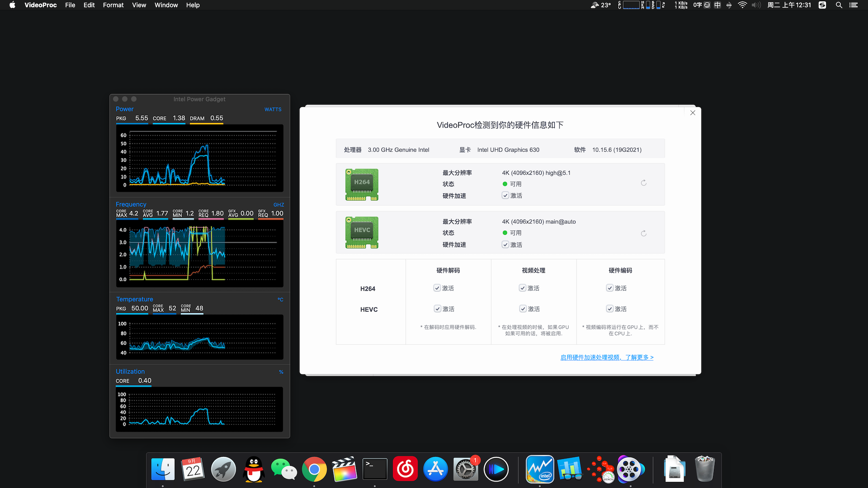Open Spotlight search in menu bar
Viewport: 868px width, 488px height.
839,5
